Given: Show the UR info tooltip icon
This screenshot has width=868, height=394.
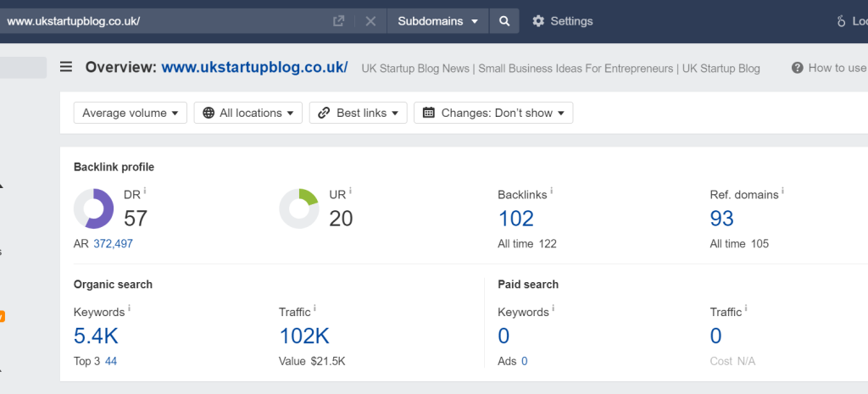Looking at the screenshot, I should click(x=350, y=191).
